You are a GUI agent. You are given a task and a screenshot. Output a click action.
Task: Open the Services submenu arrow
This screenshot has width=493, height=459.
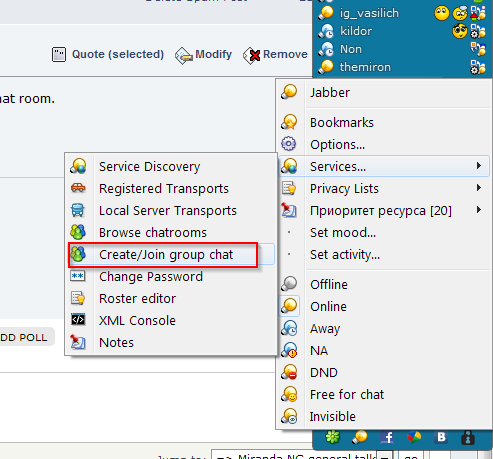click(x=479, y=166)
